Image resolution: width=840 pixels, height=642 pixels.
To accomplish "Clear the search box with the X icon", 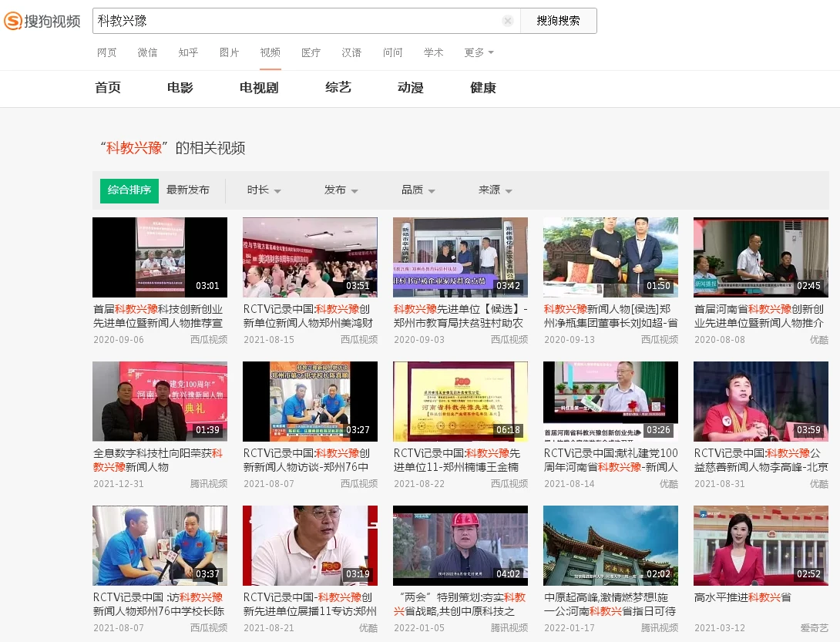I will click(x=508, y=21).
